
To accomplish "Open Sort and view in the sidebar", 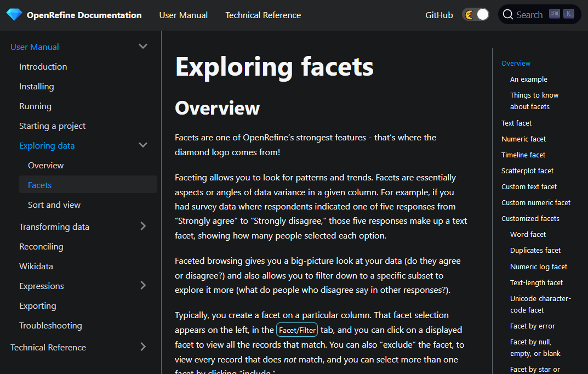I will (54, 205).
